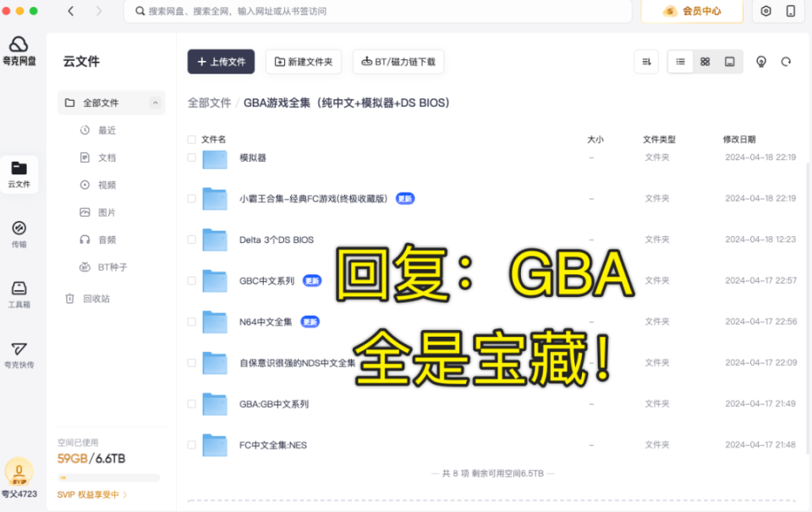Collapse the 全部文件 tree chevron
The width and height of the screenshot is (812, 512).
coord(156,102)
